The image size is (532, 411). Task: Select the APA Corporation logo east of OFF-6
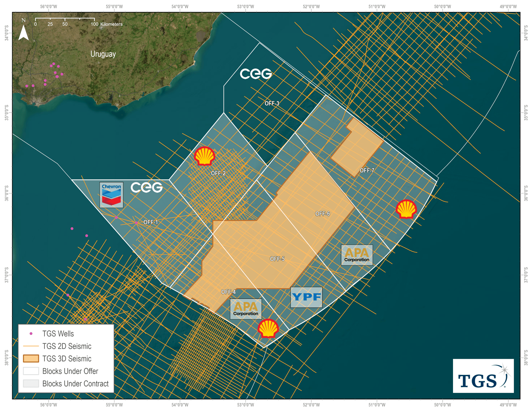pyautogui.click(x=357, y=255)
